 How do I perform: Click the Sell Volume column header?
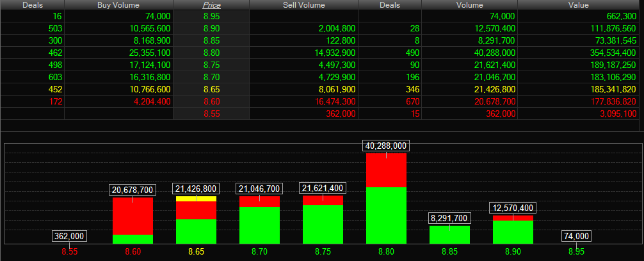pos(303,5)
